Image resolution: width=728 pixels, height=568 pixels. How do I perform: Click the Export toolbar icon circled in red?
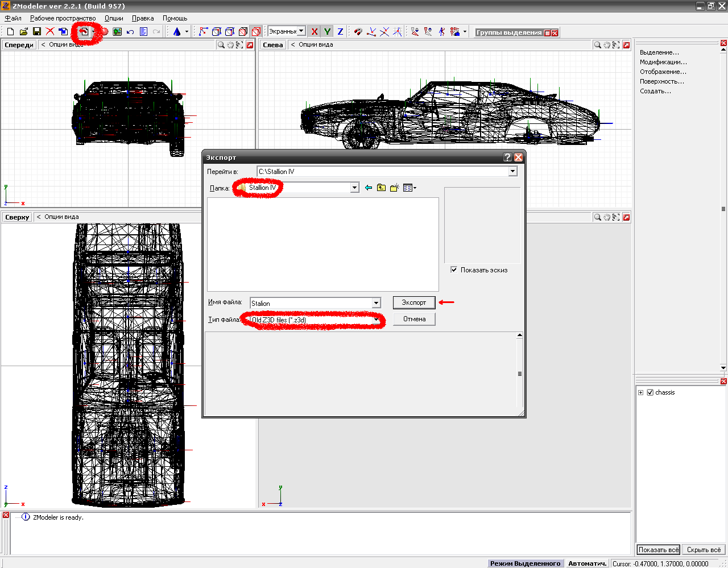pos(84,32)
